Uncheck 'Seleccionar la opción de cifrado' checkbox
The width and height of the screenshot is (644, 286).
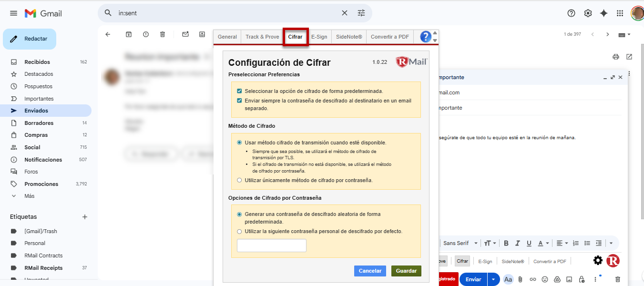point(239,91)
